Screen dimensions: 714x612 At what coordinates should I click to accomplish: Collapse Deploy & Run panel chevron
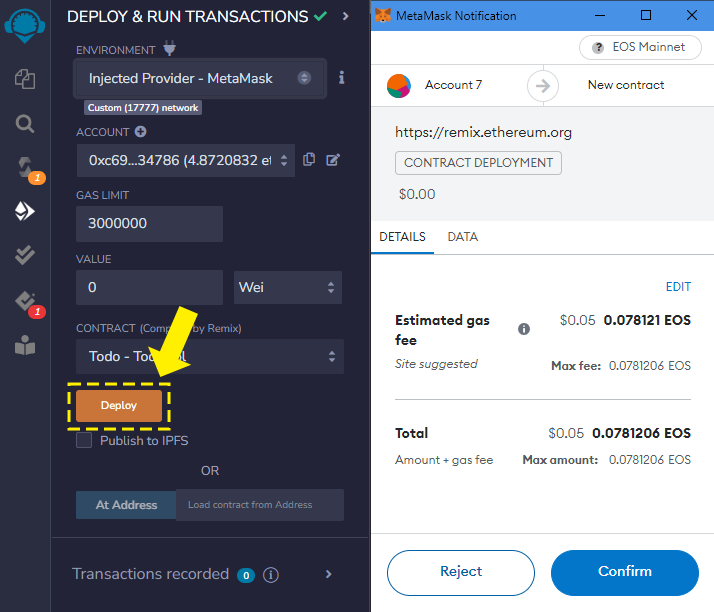tap(346, 16)
